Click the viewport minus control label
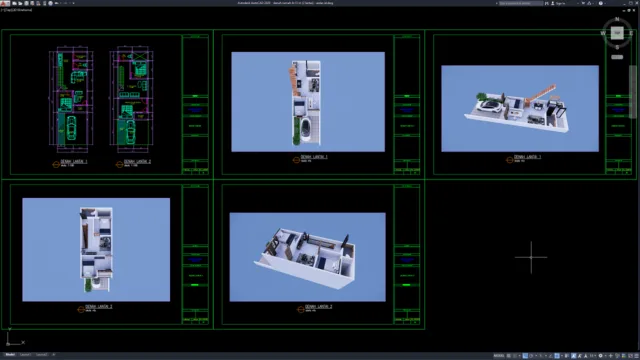640x360 pixels. 2,10
